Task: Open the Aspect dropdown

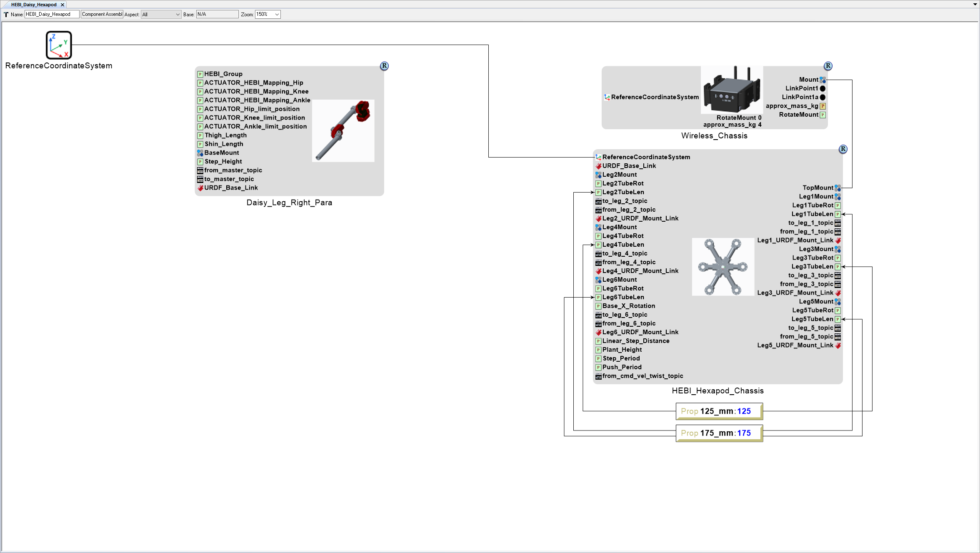Action: point(177,14)
